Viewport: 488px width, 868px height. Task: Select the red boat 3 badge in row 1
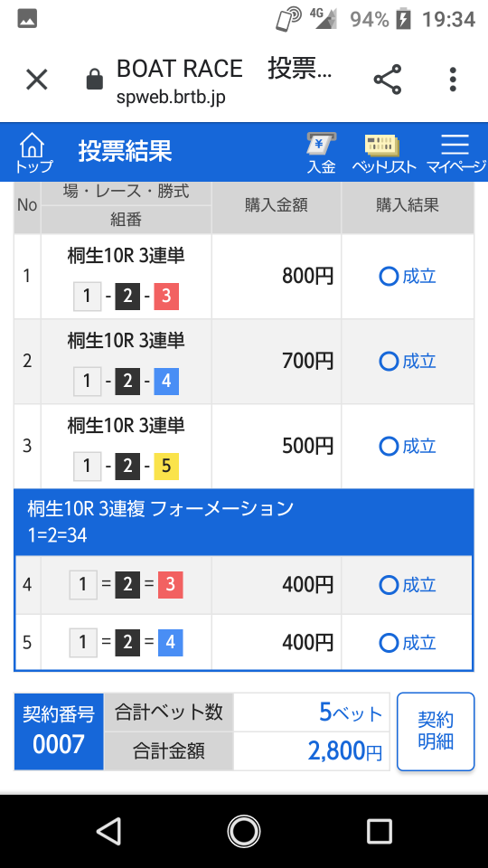coord(166,297)
